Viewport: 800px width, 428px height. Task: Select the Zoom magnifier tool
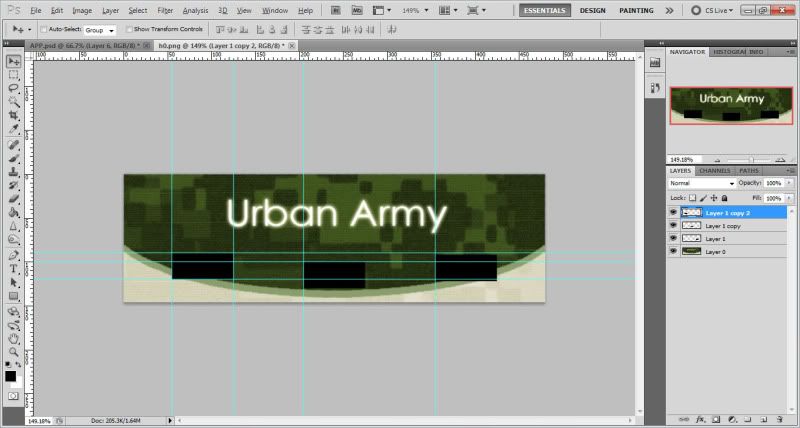point(14,352)
